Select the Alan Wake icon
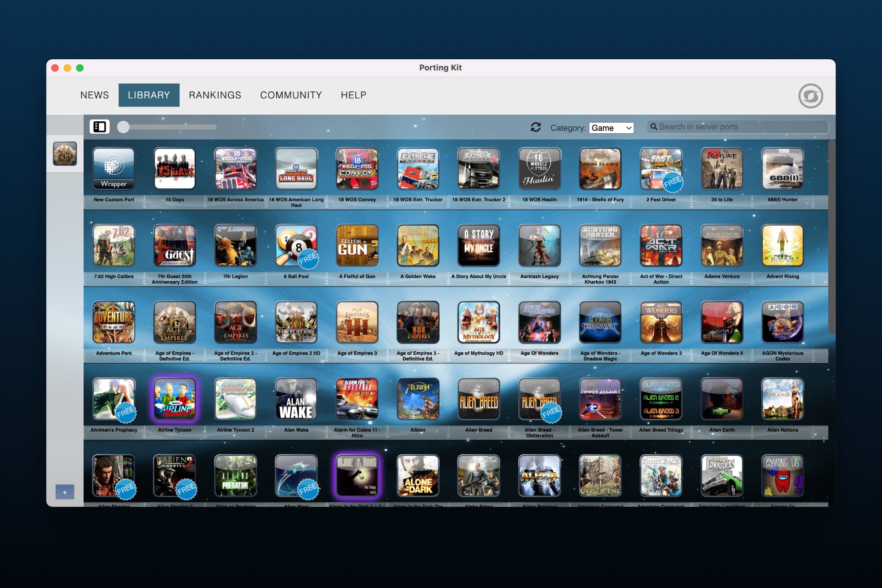882x588 pixels. [x=296, y=399]
